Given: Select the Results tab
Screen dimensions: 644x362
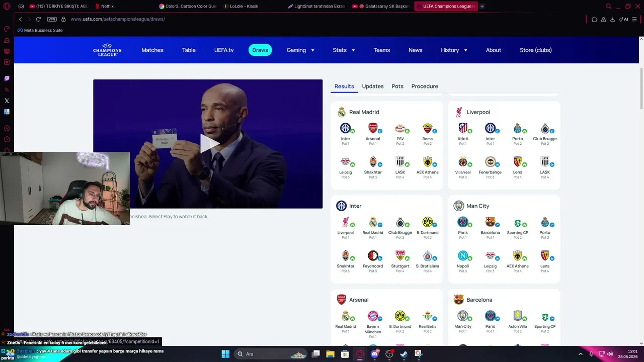Looking at the screenshot, I should (344, 86).
